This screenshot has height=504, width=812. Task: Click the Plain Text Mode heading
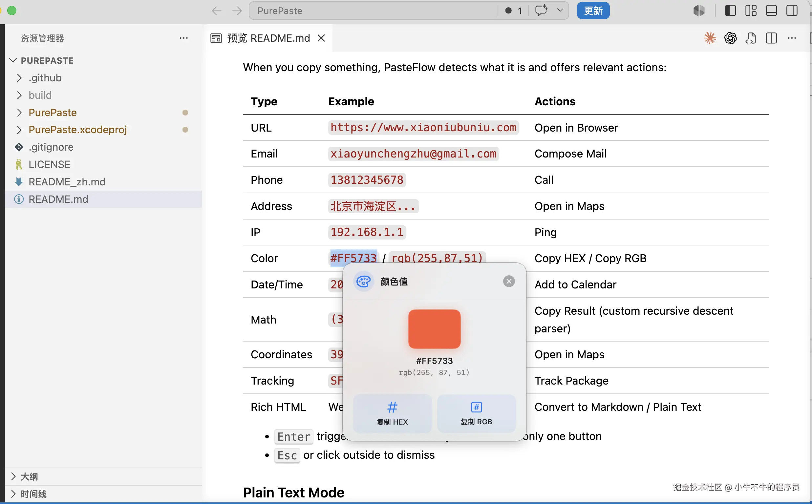[x=293, y=492]
